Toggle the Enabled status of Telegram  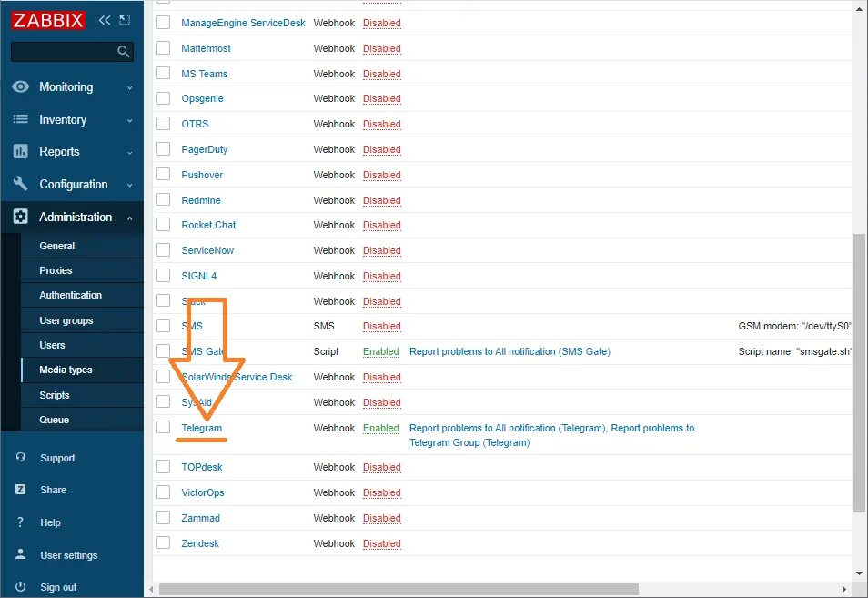coord(381,428)
